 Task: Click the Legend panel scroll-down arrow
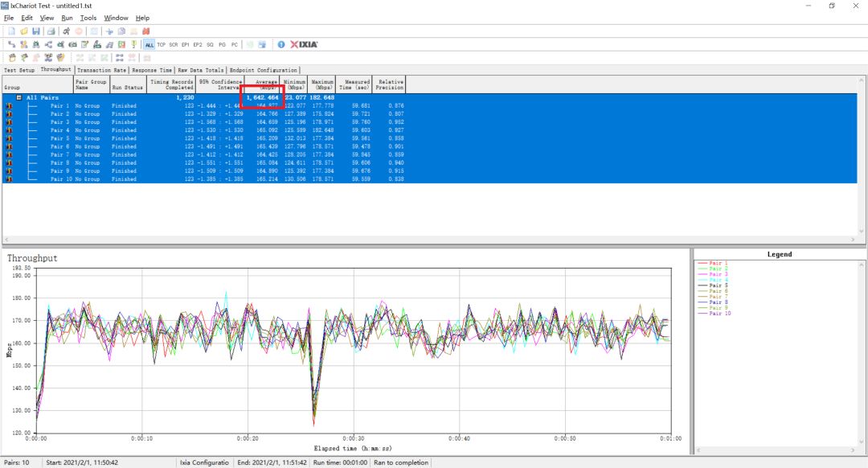[x=862, y=442]
